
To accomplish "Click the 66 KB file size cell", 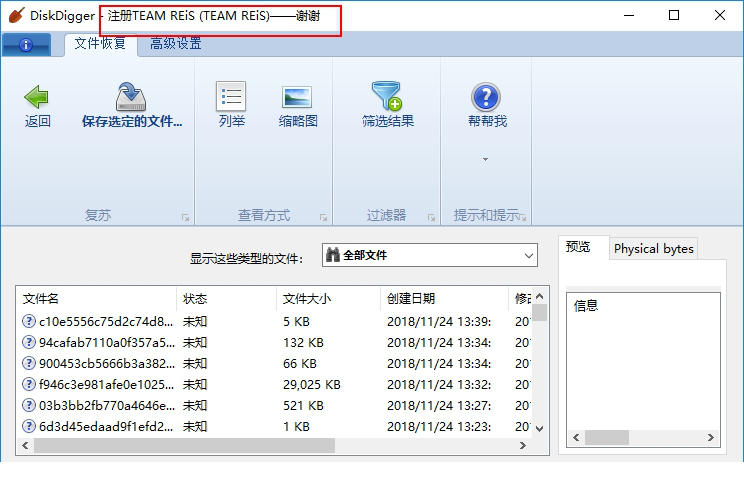I will pyautogui.click(x=300, y=363).
